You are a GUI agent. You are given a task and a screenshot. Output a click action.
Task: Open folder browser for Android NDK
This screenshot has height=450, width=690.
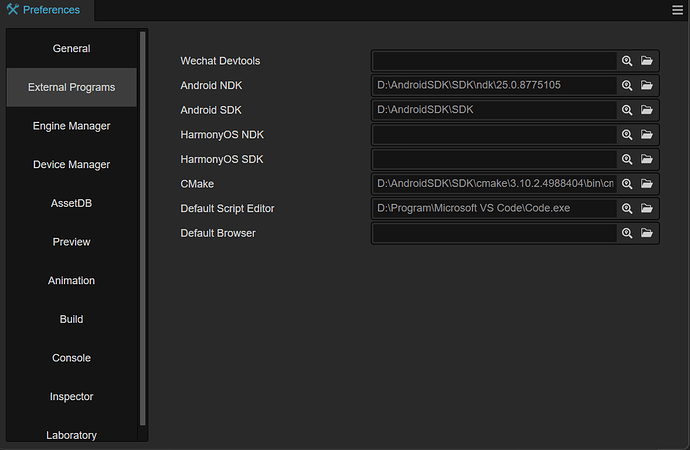(x=646, y=85)
